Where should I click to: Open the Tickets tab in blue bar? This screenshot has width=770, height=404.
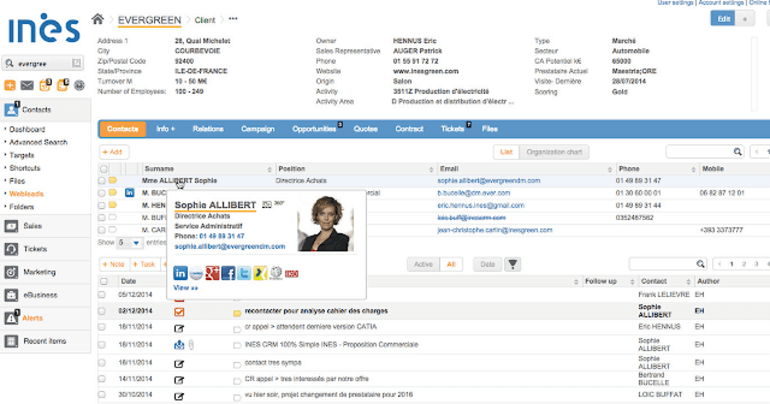[453, 129]
